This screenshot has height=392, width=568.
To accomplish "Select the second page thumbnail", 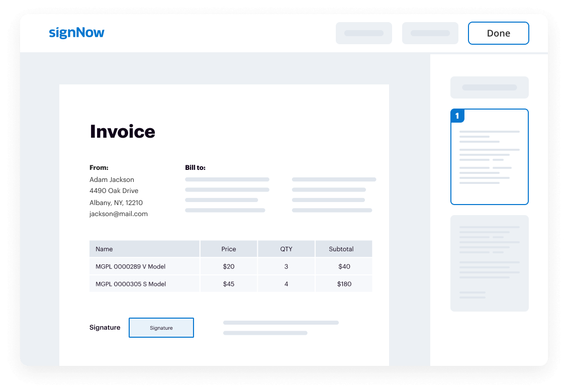I will coord(489,263).
